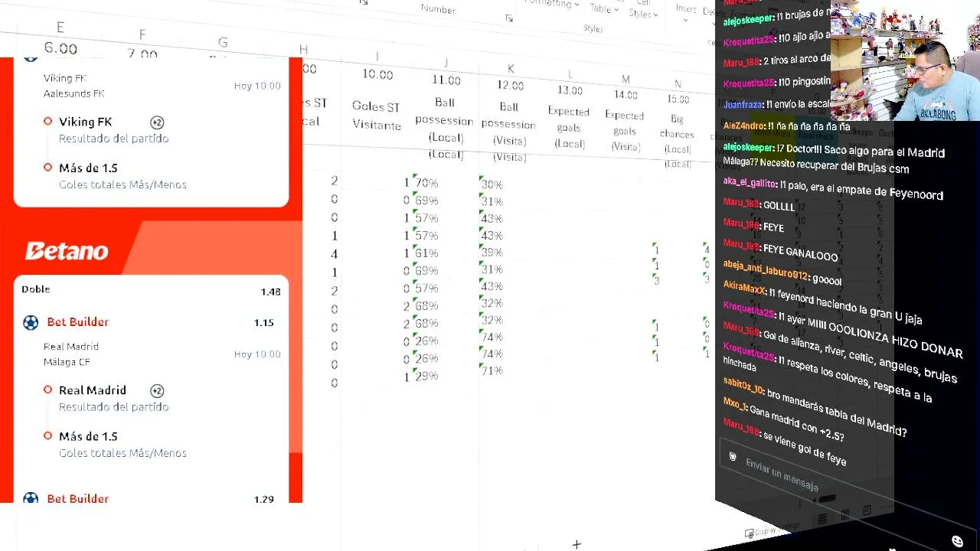Click the Málaga CF team name
This screenshot has width=980, height=551.
click(x=67, y=362)
